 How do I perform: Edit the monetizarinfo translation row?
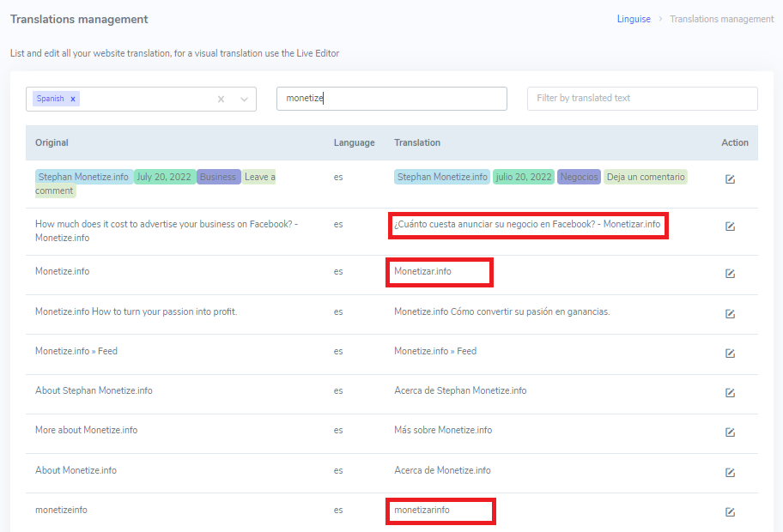pyautogui.click(x=730, y=512)
